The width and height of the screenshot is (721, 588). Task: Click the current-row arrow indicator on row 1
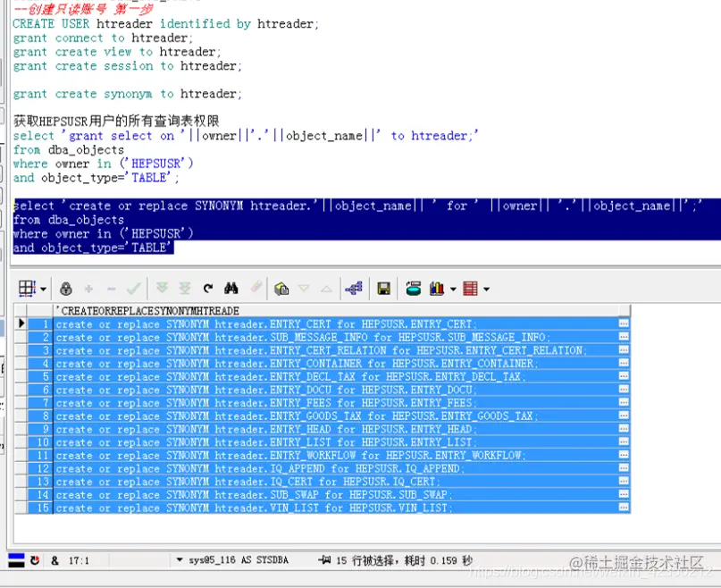(21, 323)
